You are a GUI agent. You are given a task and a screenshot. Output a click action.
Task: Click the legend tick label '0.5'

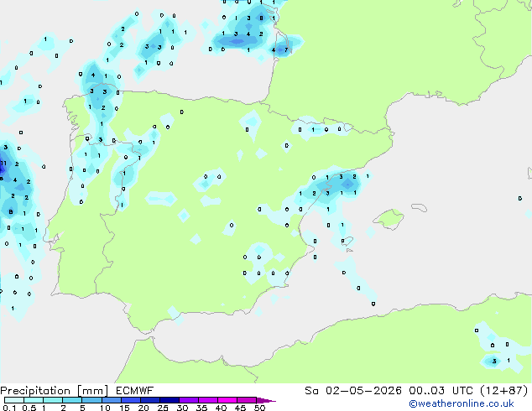tap(29, 408)
